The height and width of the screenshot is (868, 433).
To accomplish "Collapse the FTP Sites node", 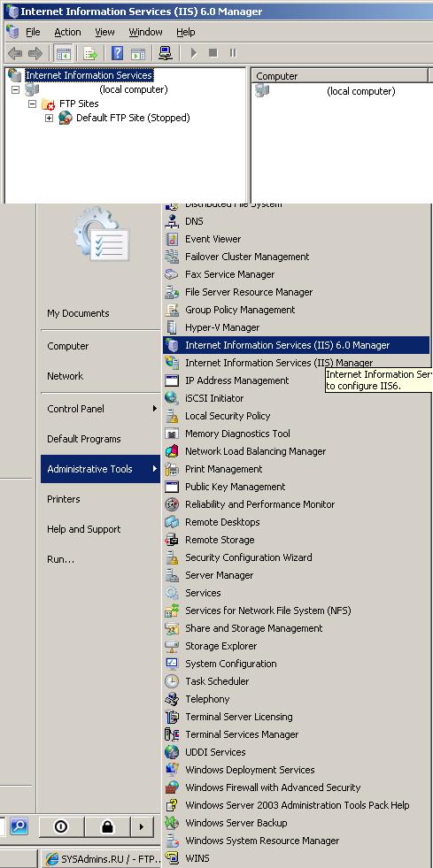I will click(32, 104).
